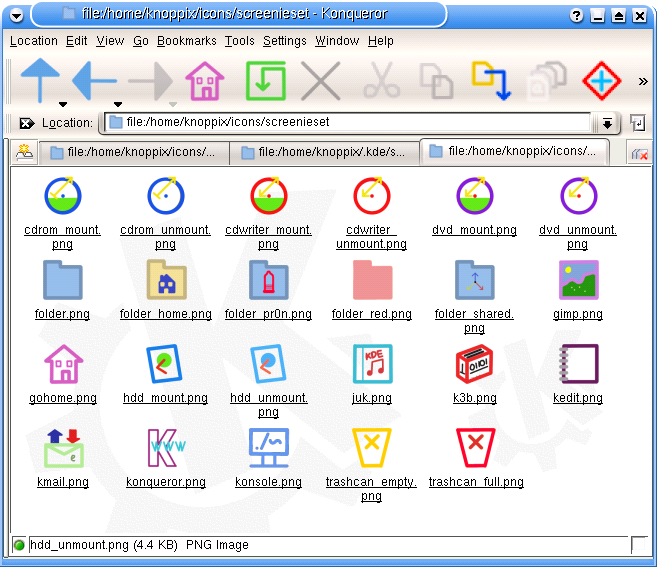This screenshot has width=657, height=567.
Task: Open the Edit menu
Action: point(77,41)
